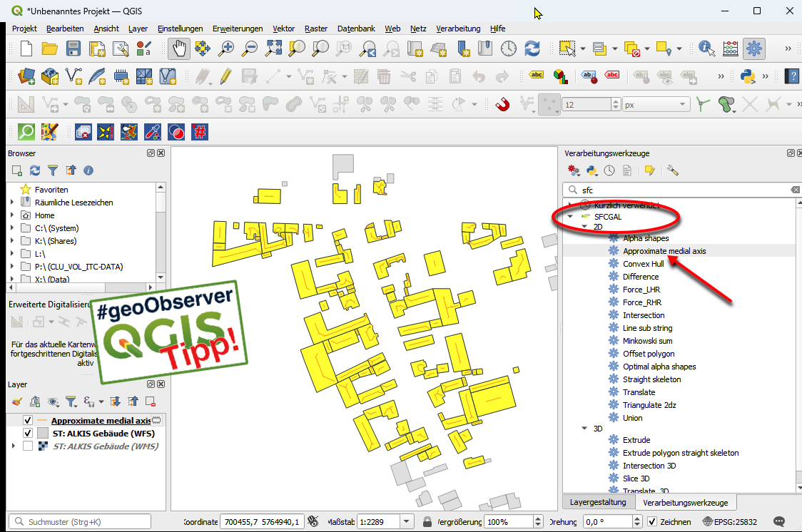Open processing history clock icon

(609, 170)
